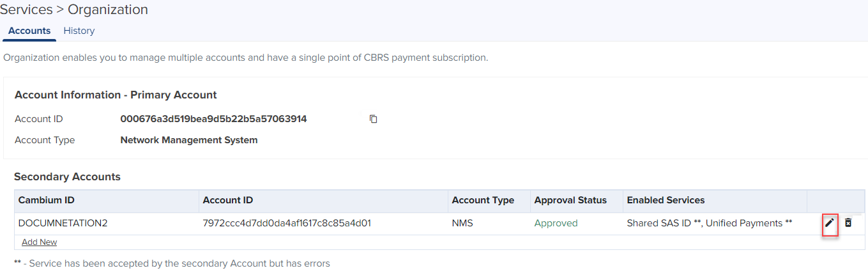Delete the DOCUMNETATION2 account with the trash icon

(x=848, y=223)
